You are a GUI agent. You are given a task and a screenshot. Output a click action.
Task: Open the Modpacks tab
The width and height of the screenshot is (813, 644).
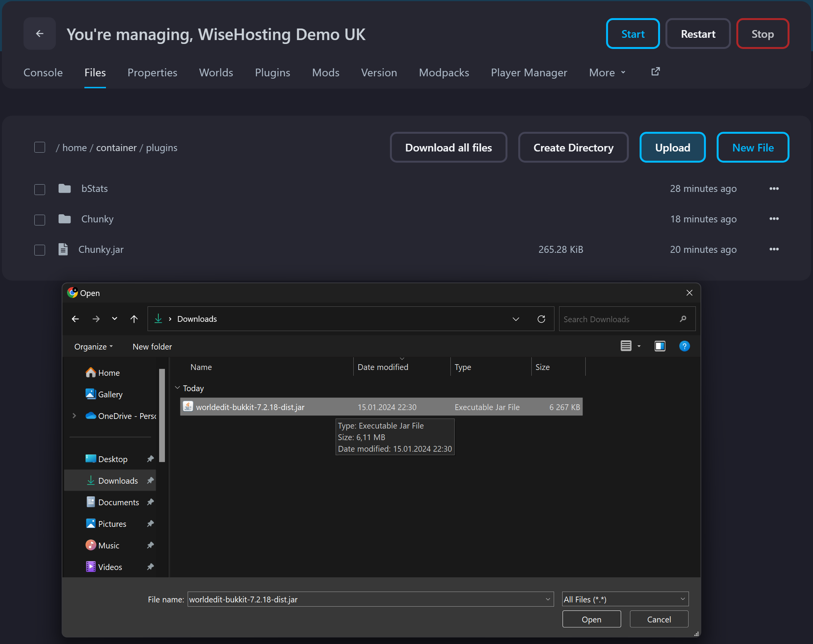[x=444, y=72]
